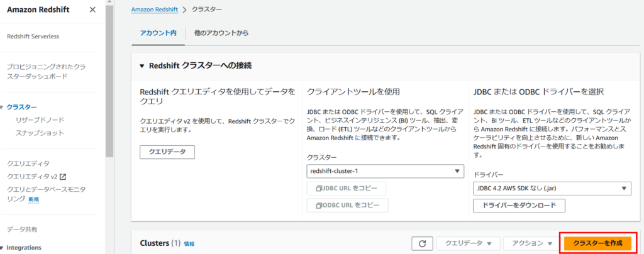The width and height of the screenshot is (644, 254).
Task: Collapse Redshift クラスターへの接続 section
Action: (142, 65)
